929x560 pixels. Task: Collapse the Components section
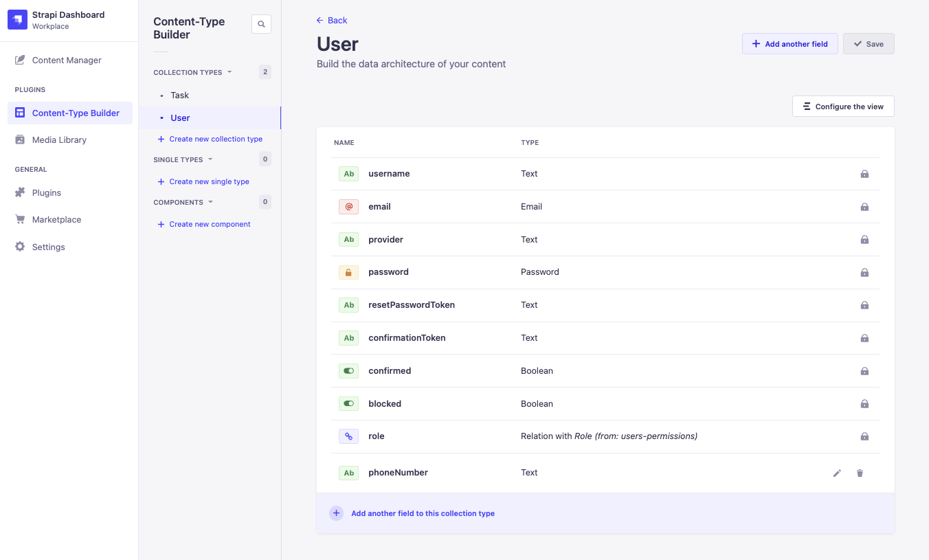[x=183, y=202]
